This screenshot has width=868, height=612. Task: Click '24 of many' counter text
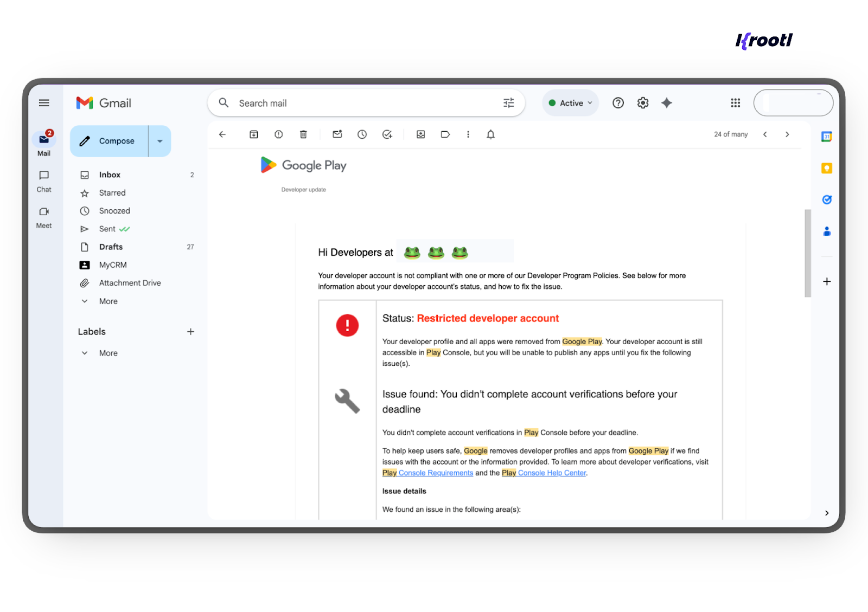(731, 134)
